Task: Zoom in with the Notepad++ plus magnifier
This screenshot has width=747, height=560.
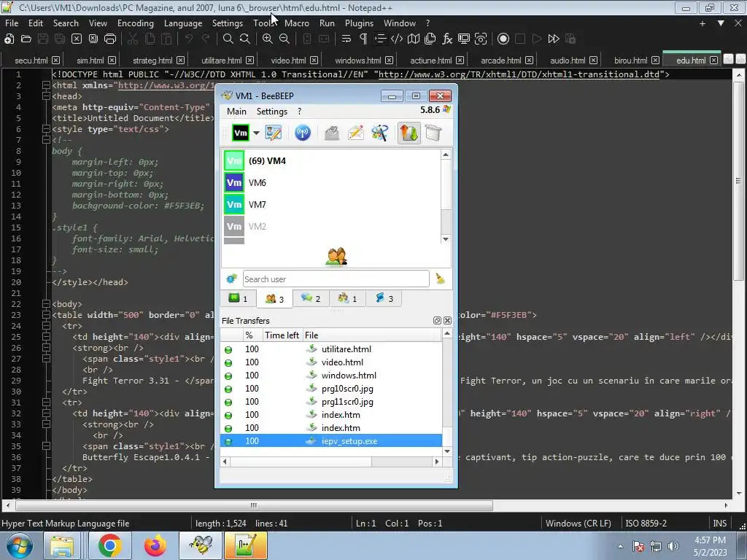Action: coord(268,39)
